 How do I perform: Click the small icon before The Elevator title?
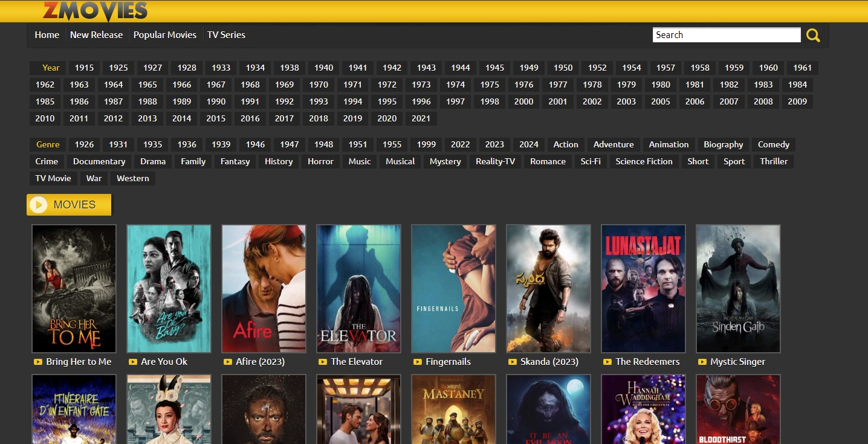pos(322,362)
